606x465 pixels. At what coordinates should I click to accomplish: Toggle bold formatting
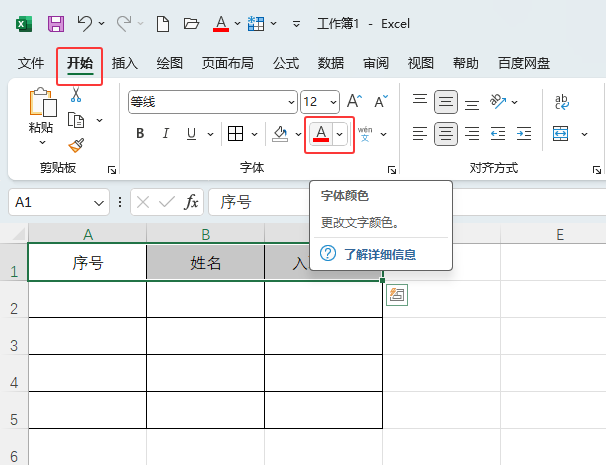(140, 134)
